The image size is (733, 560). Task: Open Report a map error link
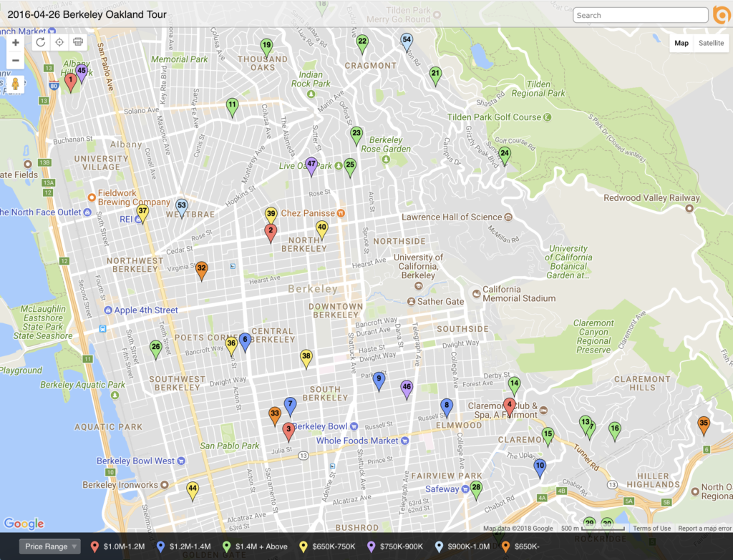click(x=704, y=529)
